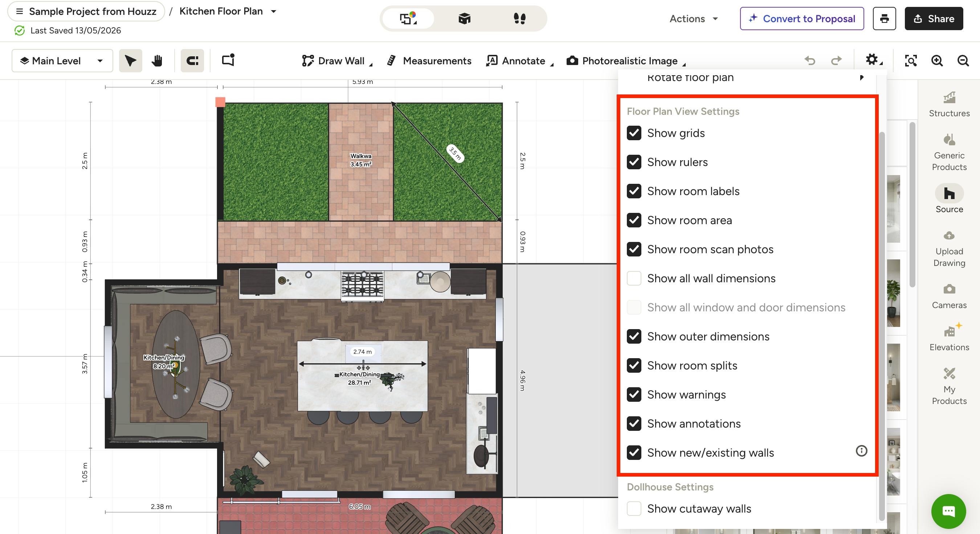Click the zoom-to-fit icon
Screen dimensions: 980x534
pyautogui.click(x=910, y=61)
